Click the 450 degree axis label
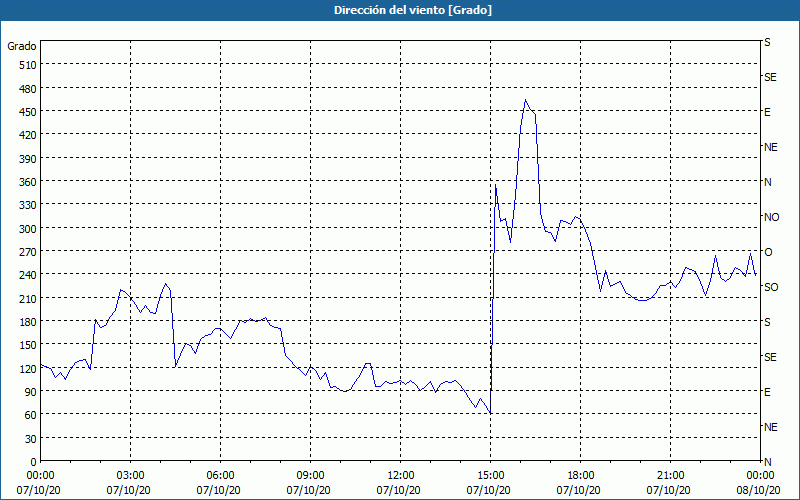800x500 pixels. coord(28,112)
